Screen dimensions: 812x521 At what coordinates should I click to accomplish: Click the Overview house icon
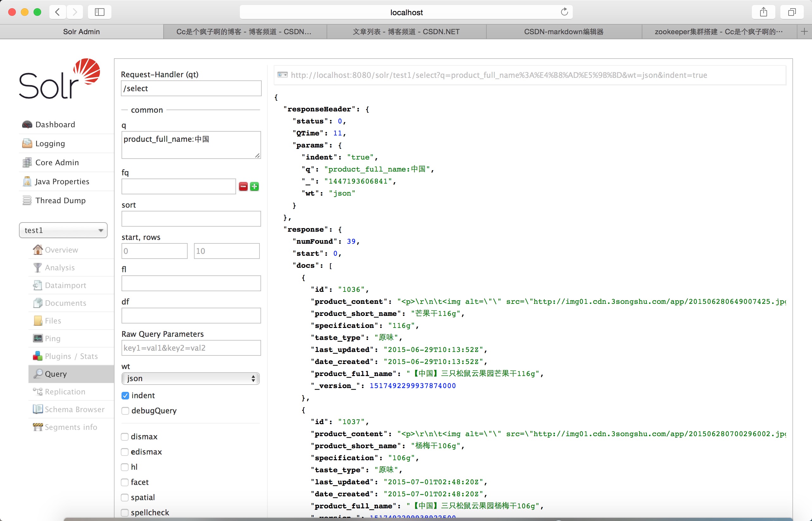pyautogui.click(x=38, y=250)
